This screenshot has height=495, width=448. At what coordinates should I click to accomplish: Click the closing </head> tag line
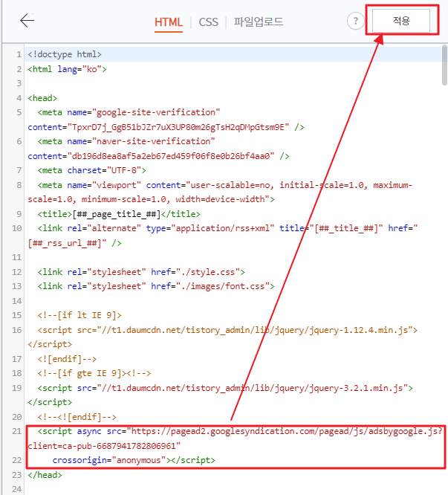coord(45,475)
